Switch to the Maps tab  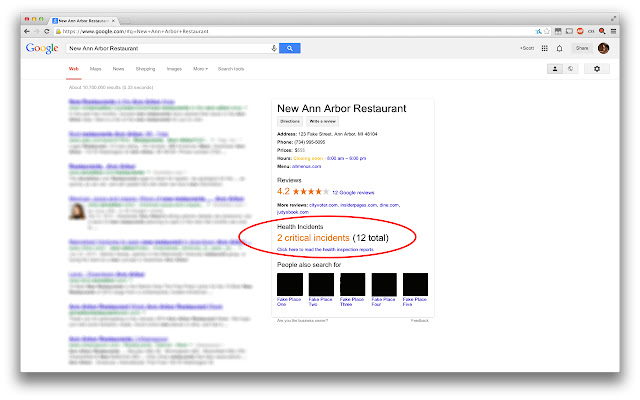click(x=96, y=69)
